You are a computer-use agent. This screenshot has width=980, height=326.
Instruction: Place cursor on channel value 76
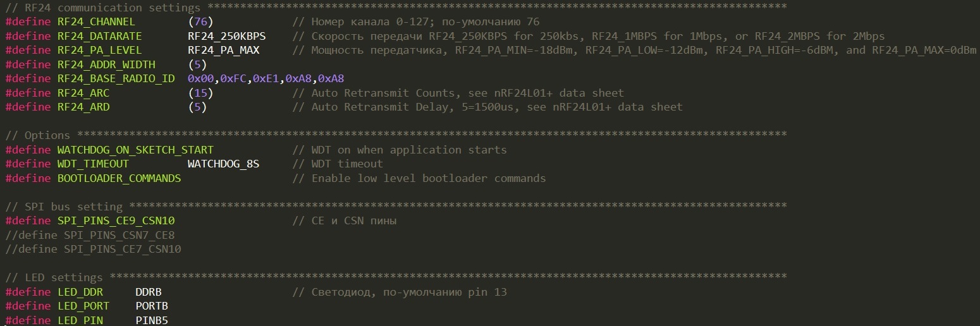click(x=200, y=22)
